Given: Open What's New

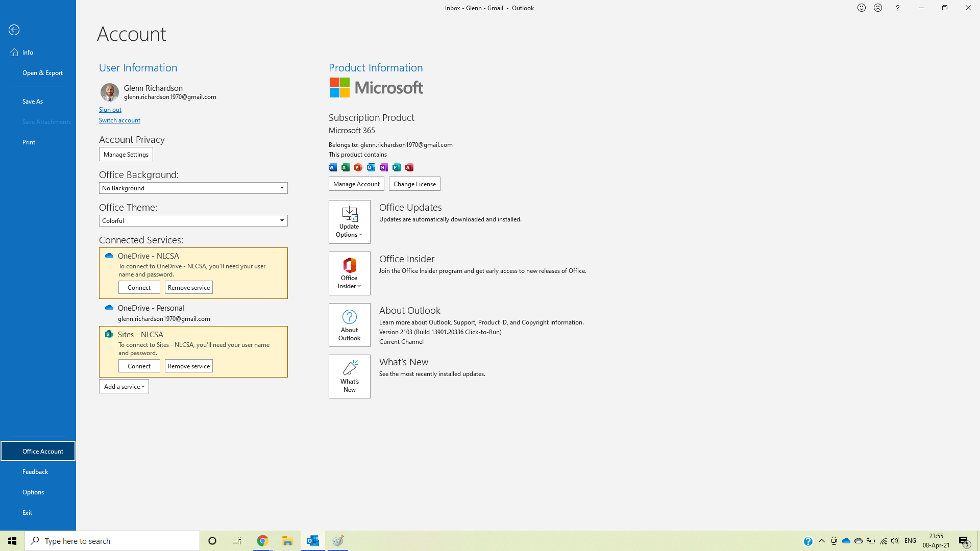Looking at the screenshot, I should 350,377.
